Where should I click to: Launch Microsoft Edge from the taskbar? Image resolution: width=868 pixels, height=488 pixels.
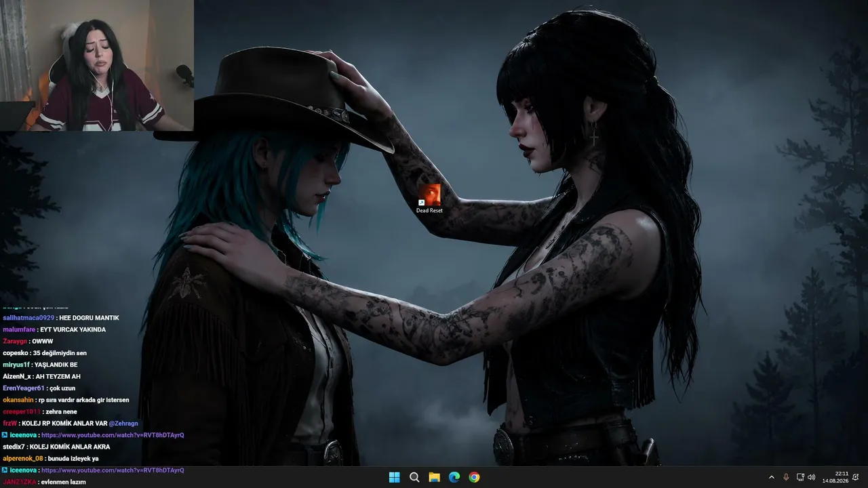(x=454, y=477)
